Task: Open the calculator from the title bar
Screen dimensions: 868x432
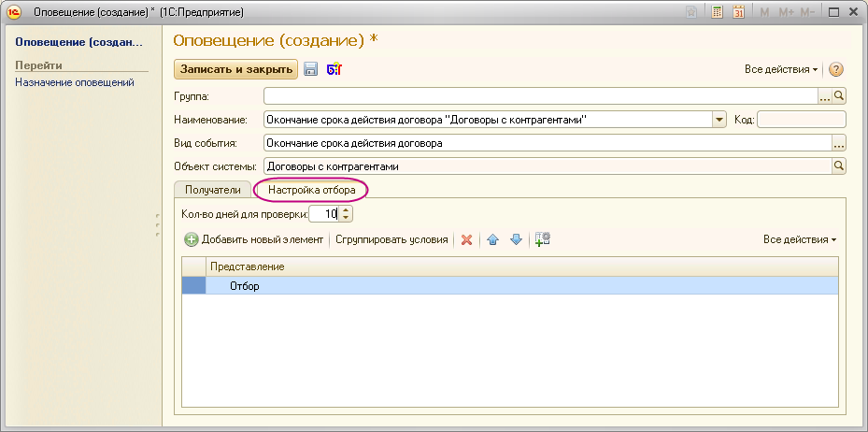Action: point(717,12)
